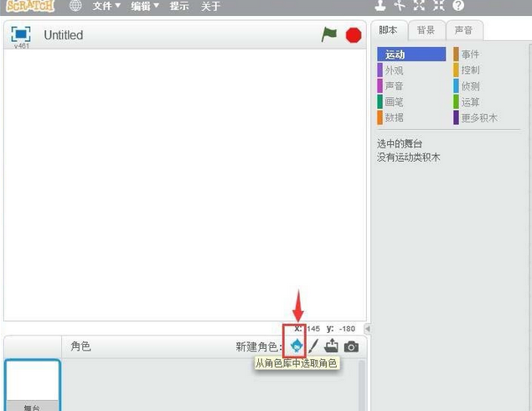
Task: Click the 新建角色 label
Action: click(259, 346)
